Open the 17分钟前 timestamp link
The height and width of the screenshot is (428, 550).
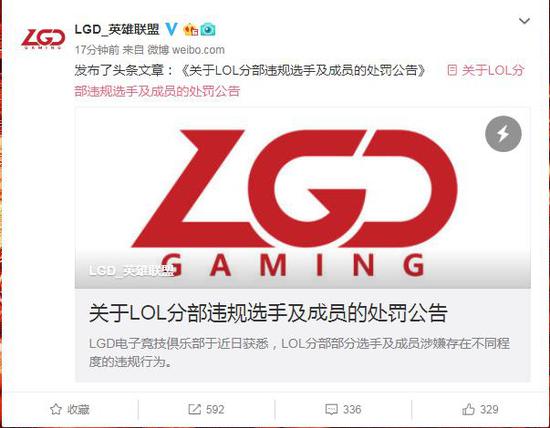[x=97, y=50]
